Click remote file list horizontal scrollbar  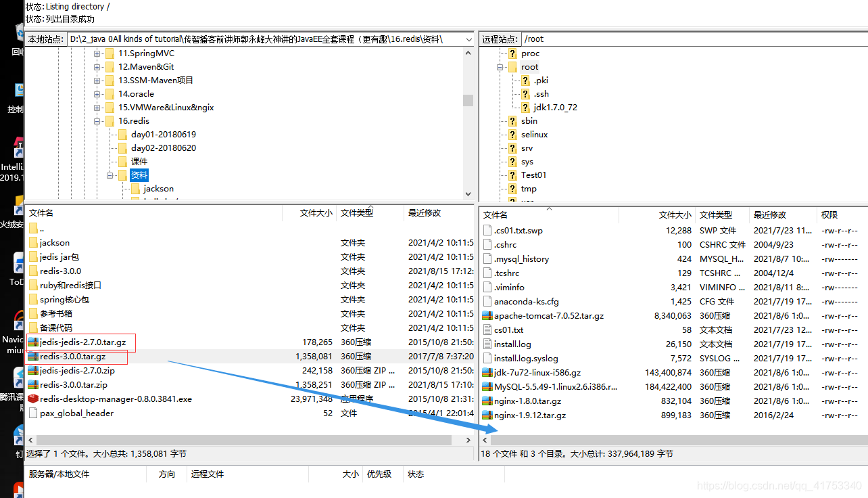[679, 440]
